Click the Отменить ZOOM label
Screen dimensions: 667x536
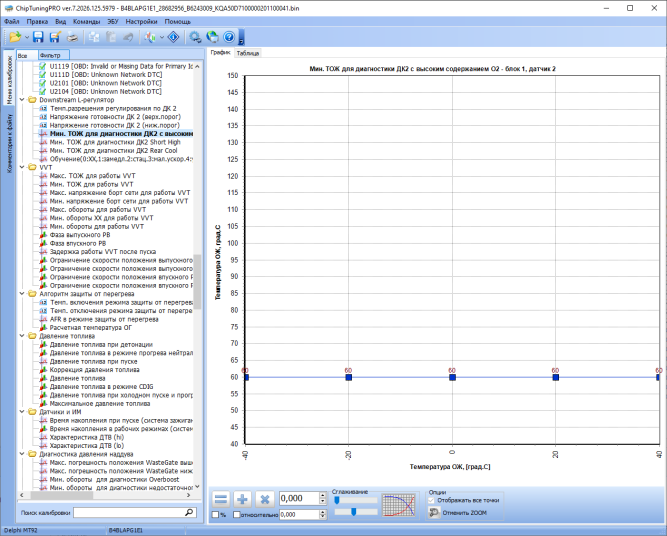(x=464, y=513)
